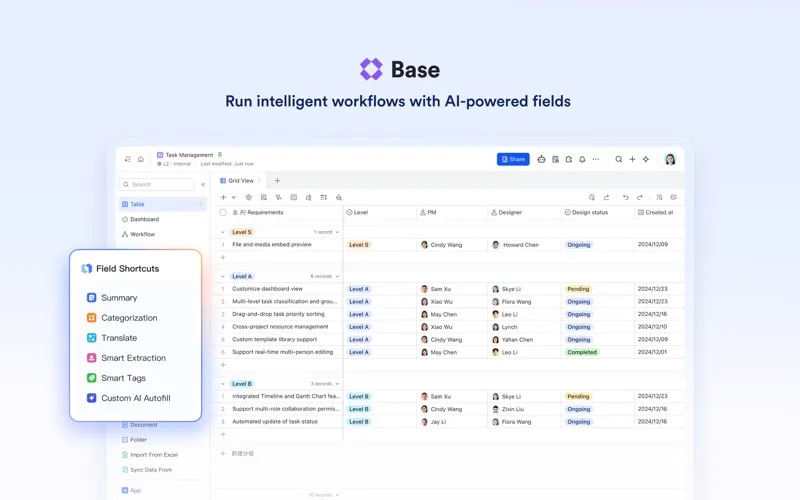
Task: Collapse the Level S group
Action: 222,232
